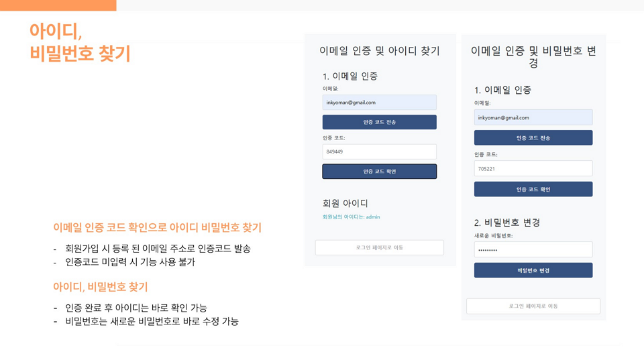Screen dimensions: 644x362
Task: Click the '이메일 인증 및 아이디 찾기' heading
Action: pos(380,51)
